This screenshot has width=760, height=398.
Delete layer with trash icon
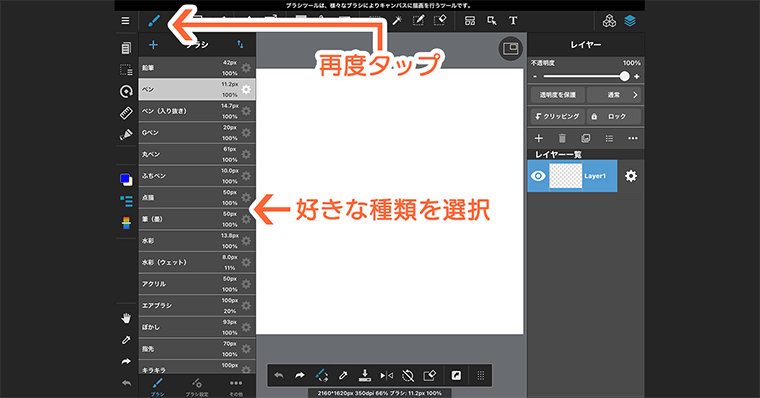point(562,138)
